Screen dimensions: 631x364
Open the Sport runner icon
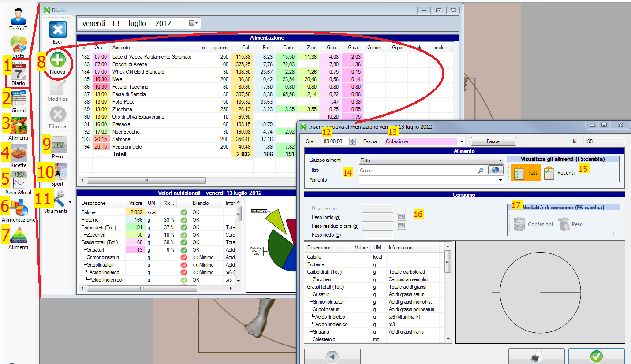[57, 171]
